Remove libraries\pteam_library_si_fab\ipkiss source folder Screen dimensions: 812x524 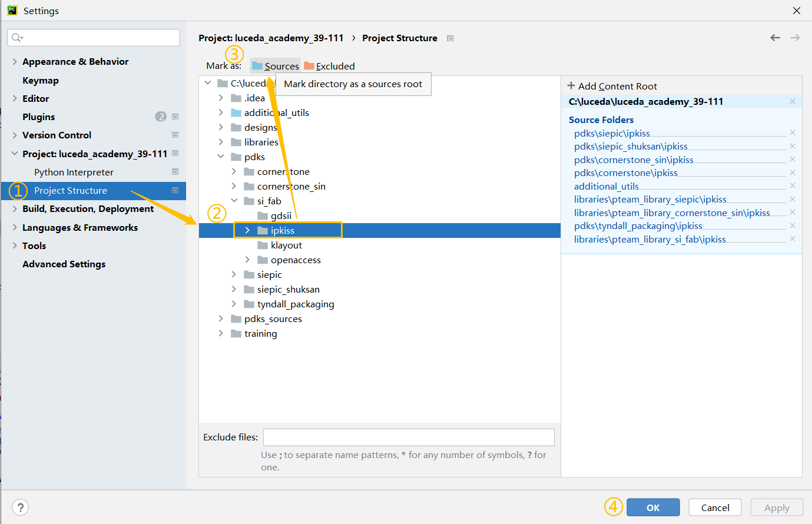pos(793,239)
